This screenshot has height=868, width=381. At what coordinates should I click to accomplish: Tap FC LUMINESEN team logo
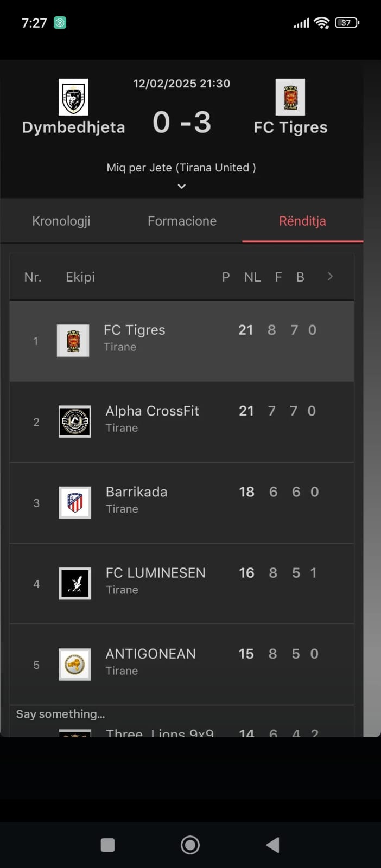click(75, 583)
